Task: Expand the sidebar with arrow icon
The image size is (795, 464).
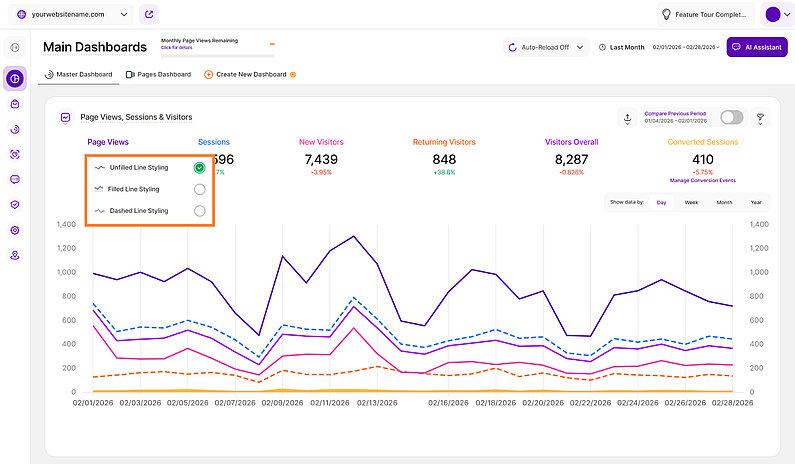Action: coord(15,48)
